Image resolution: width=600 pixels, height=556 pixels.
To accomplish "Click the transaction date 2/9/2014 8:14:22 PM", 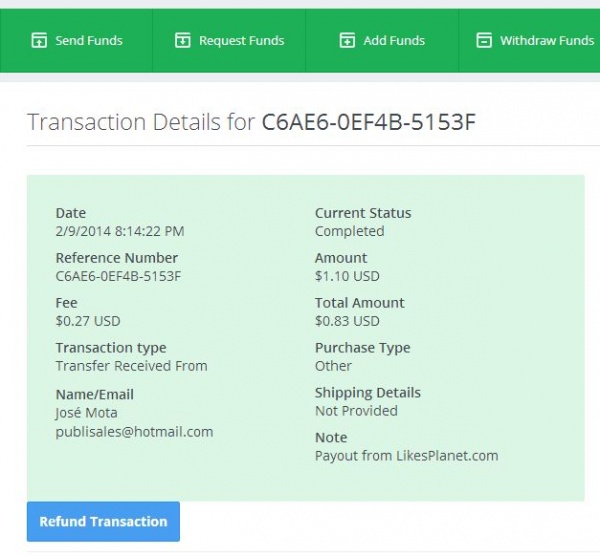I will 119,231.
